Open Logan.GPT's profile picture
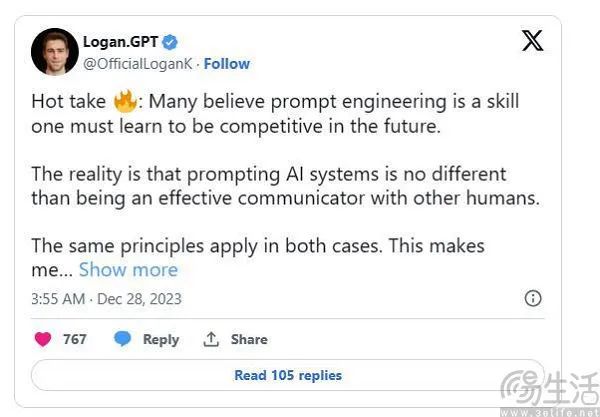600x417 pixels. click(54, 51)
